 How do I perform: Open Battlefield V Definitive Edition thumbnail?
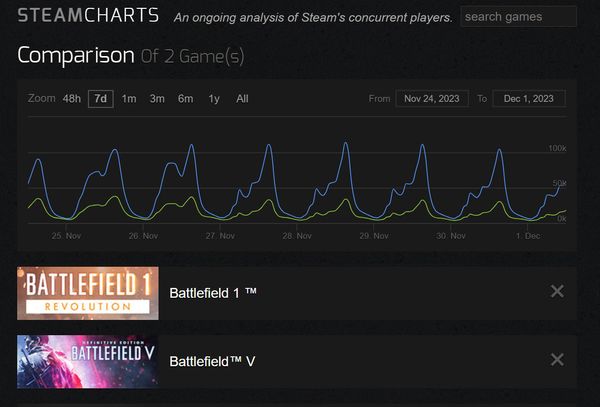click(87, 360)
